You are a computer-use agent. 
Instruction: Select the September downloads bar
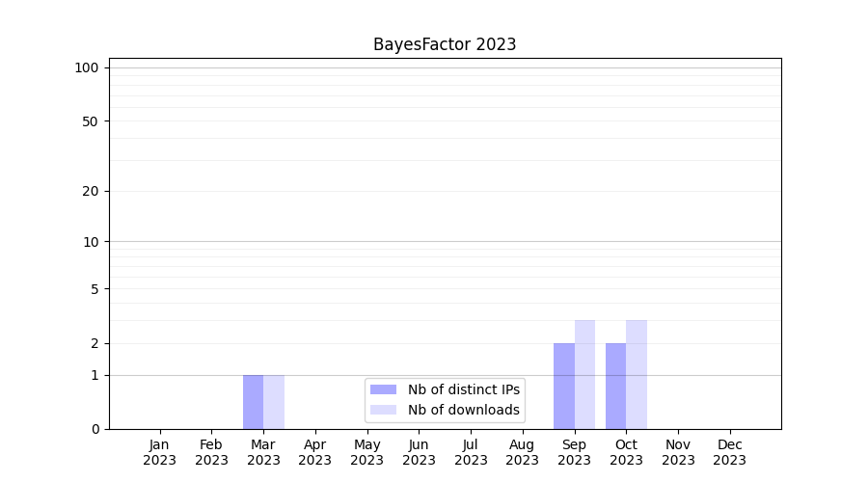(x=584, y=374)
